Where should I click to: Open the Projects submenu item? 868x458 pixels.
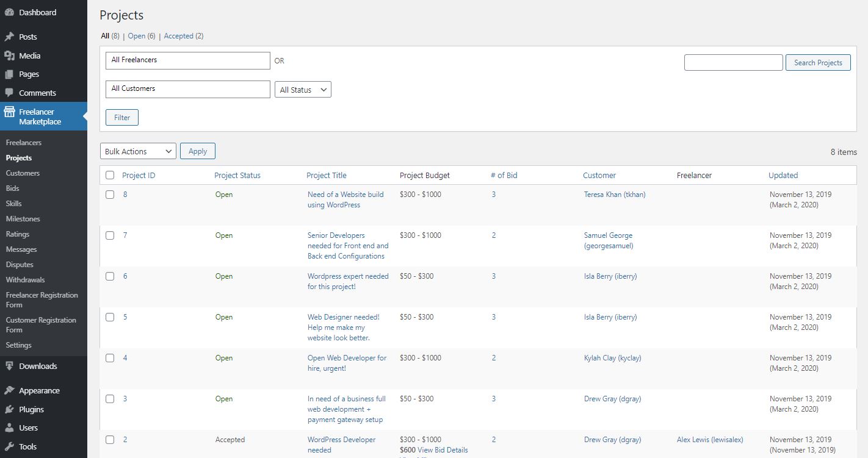19,158
